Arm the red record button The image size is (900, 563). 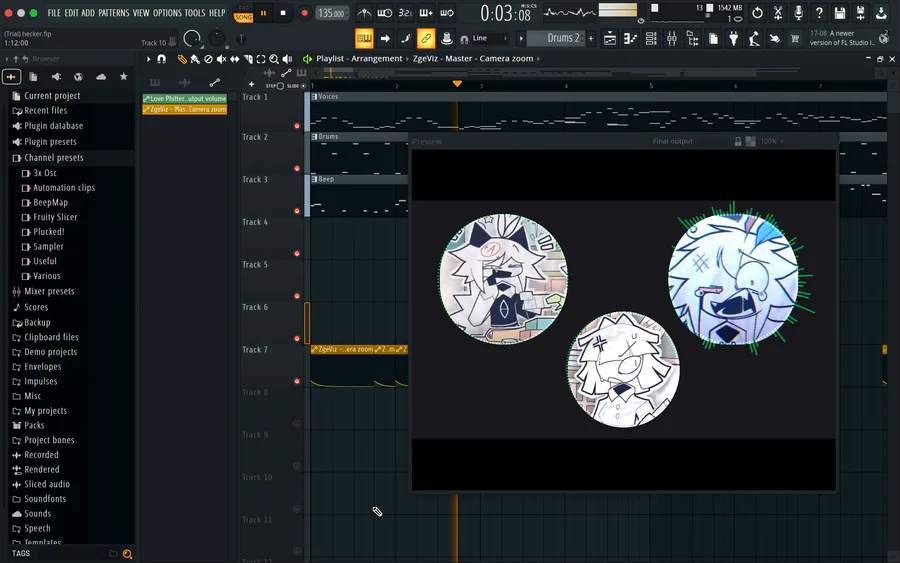coord(304,13)
